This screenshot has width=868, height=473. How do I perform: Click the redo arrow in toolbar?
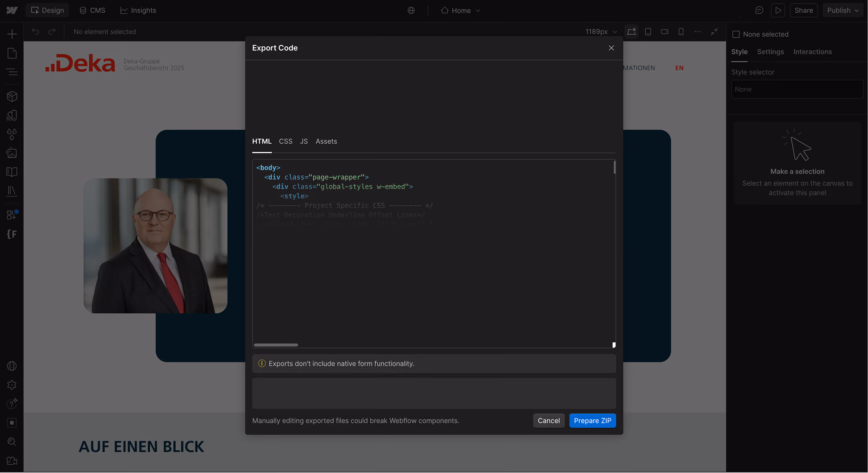coord(52,32)
